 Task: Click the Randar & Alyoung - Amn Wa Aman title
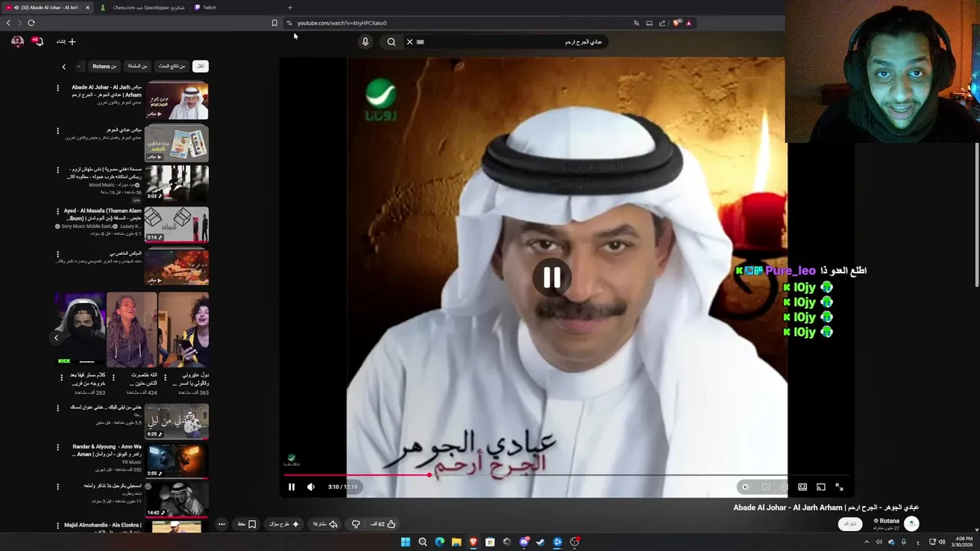click(106, 450)
